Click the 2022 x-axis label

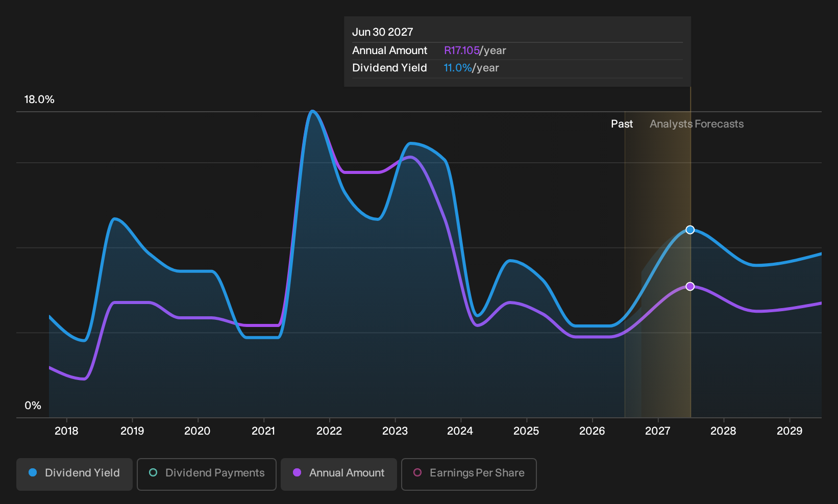(x=329, y=431)
